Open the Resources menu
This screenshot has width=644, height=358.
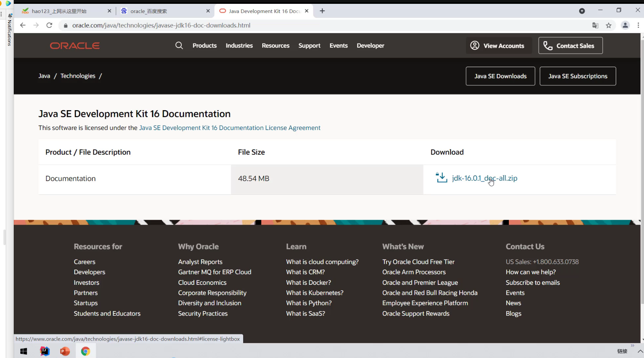(x=276, y=46)
